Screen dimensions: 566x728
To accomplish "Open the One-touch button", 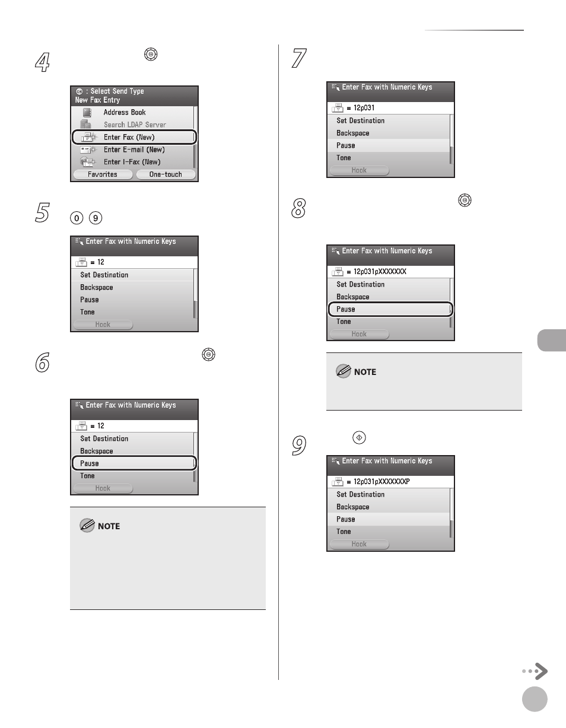I will pos(166,174).
